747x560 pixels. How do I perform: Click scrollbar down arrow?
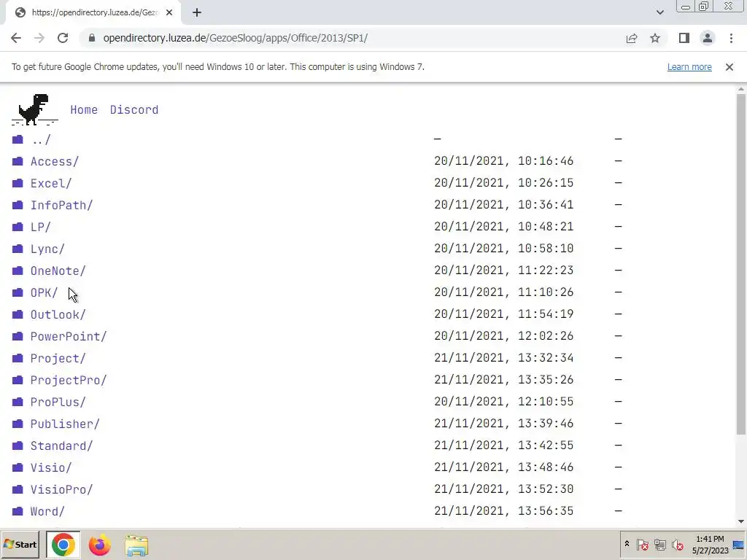(741, 521)
